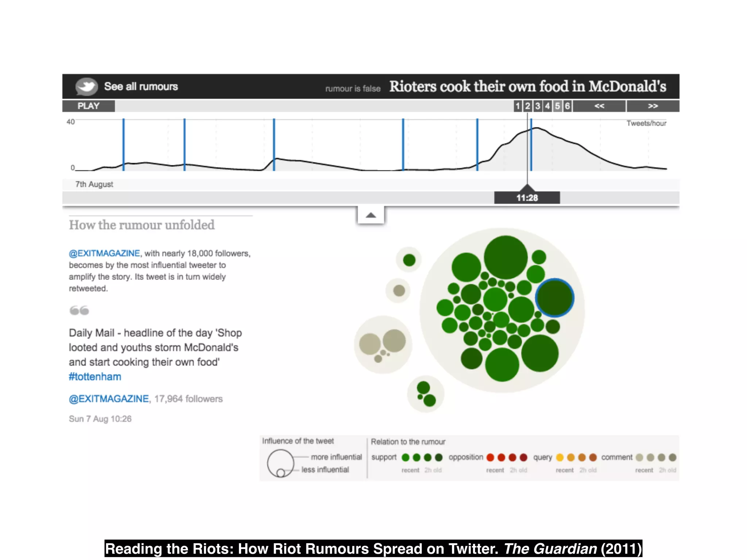747x560 pixels.
Task: Click the influence circle legend icon
Action: pos(280,463)
